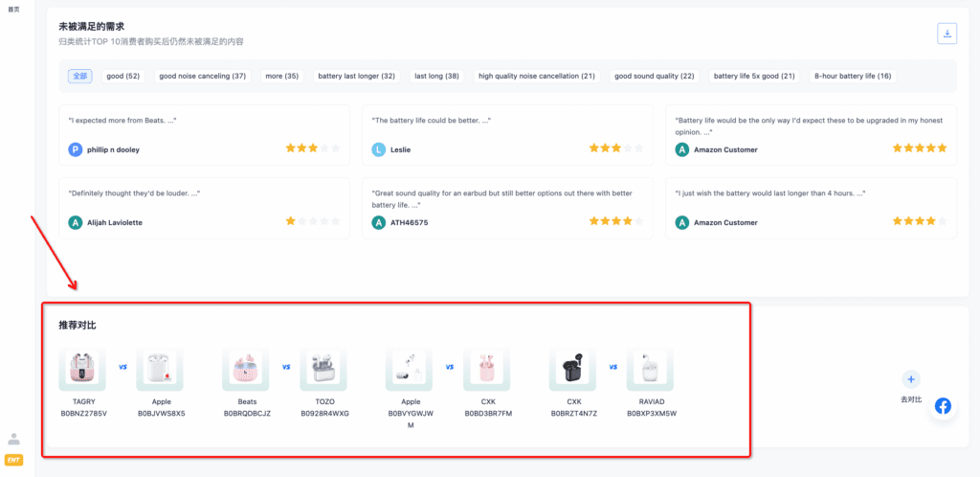980x477 pixels.
Task: Click the download icon for unmet needs
Action: (947, 34)
